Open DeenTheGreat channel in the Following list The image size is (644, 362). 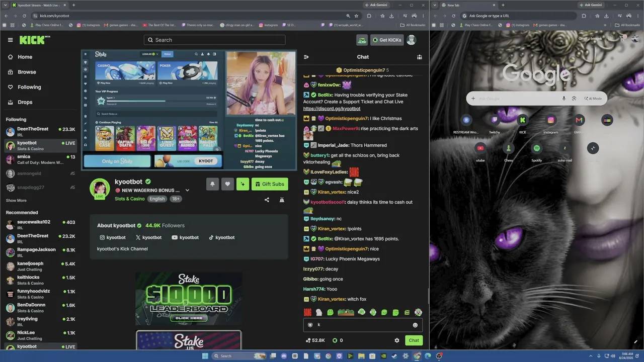pyautogui.click(x=40, y=132)
